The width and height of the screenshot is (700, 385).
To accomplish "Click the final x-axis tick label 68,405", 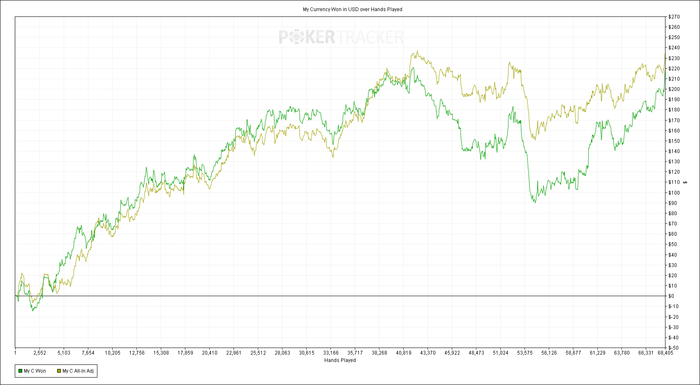I will coord(664,353).
